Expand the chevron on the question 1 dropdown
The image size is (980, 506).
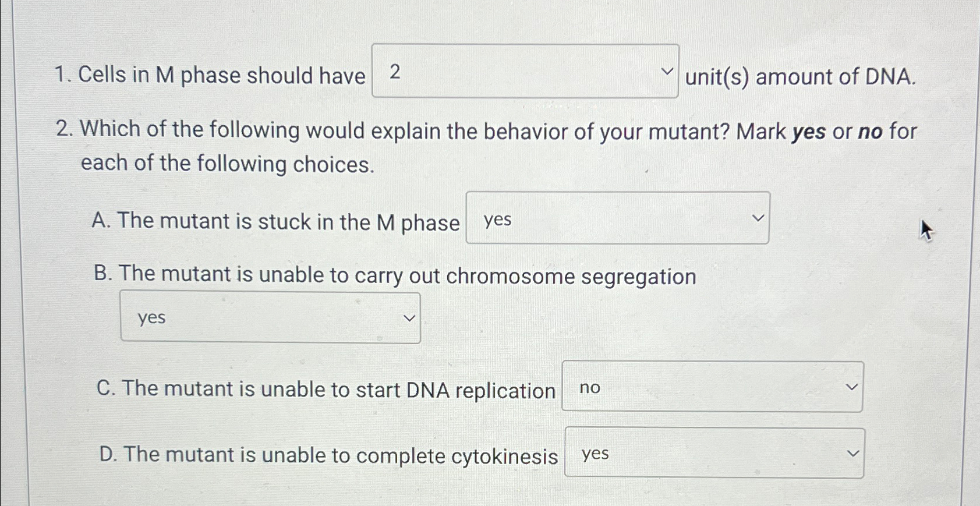coord(668,72)
